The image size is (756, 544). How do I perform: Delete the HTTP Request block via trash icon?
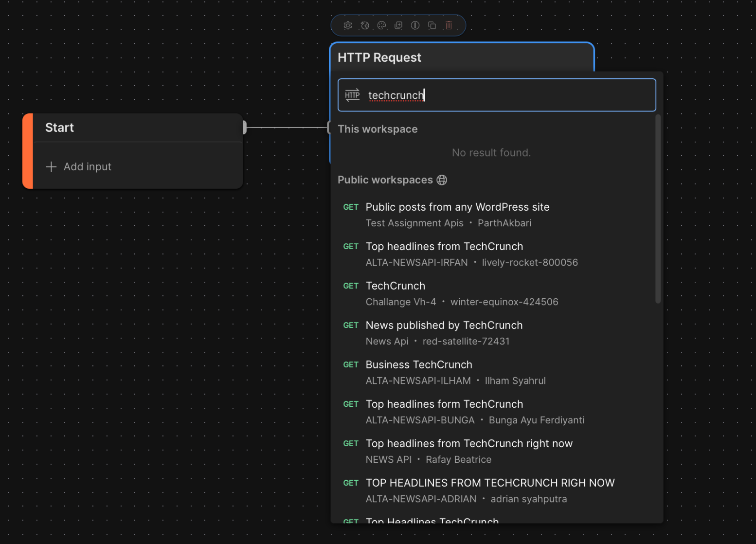pyautogui.click(x=449, y=25)
